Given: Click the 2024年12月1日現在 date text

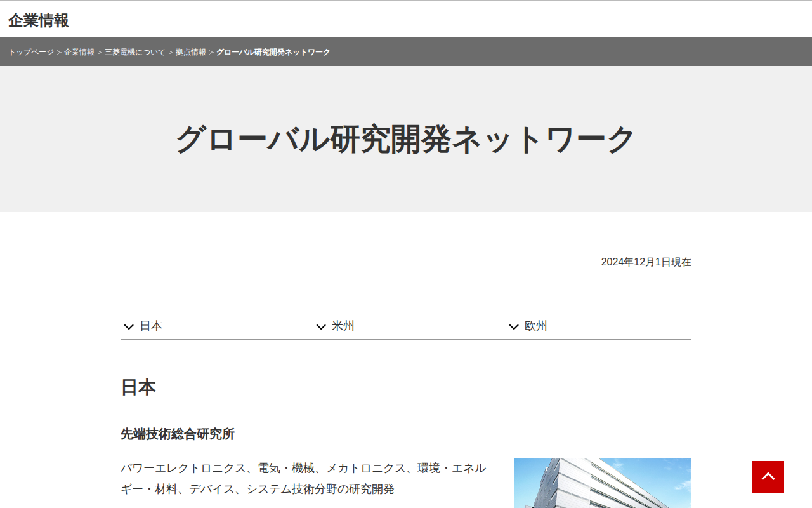Looking at the screenshot, I should (646, 262).
